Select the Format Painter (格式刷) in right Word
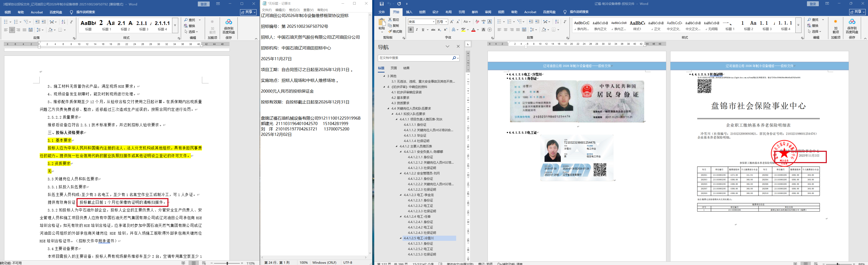Screen dimensions: 868x265 click(395, 31)
